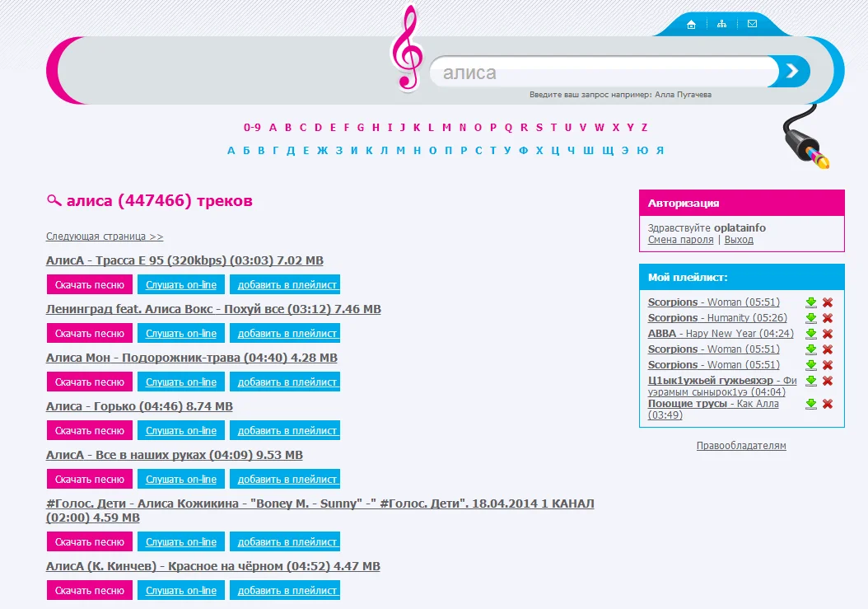Добавить в плейлист Трасса Е 95
The width and height of the screenshot is (868, 609).
[x=285, y=285]
